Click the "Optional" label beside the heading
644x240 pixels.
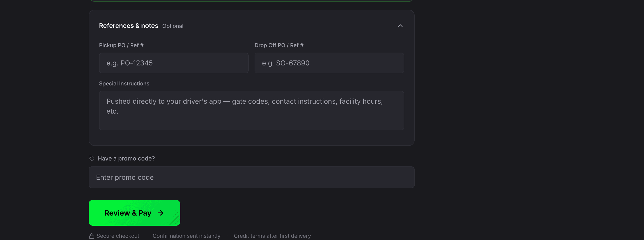pos(173,26)
